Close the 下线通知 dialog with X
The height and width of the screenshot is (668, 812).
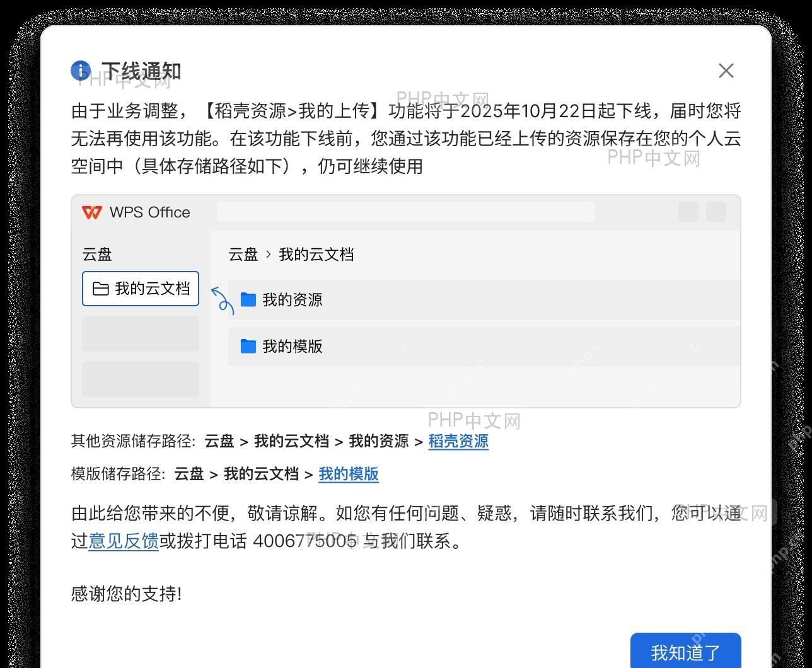(x=726, y=71)
